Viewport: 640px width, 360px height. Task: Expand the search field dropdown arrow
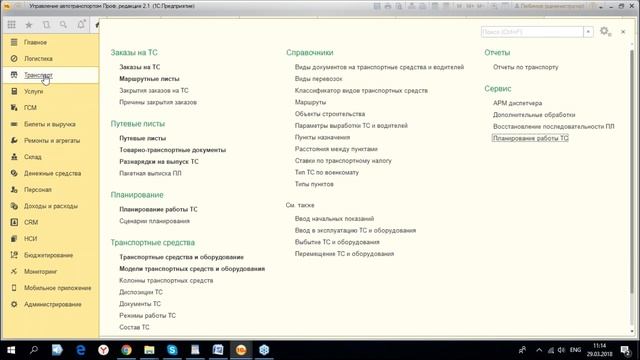(588, 32)
